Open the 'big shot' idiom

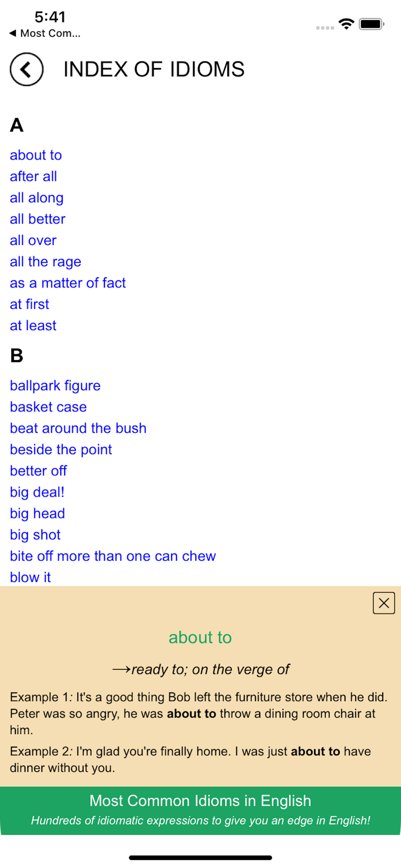[35, 535]
